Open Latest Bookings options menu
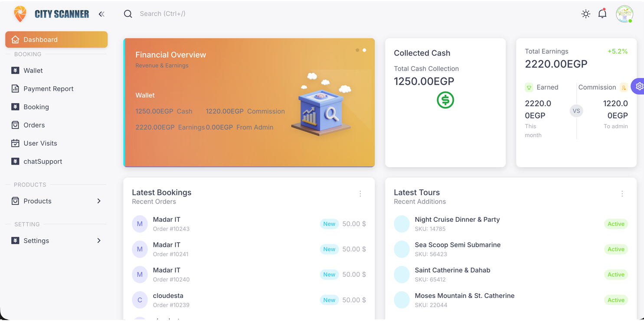Screen dimensions: 644x321 (360, 194)
